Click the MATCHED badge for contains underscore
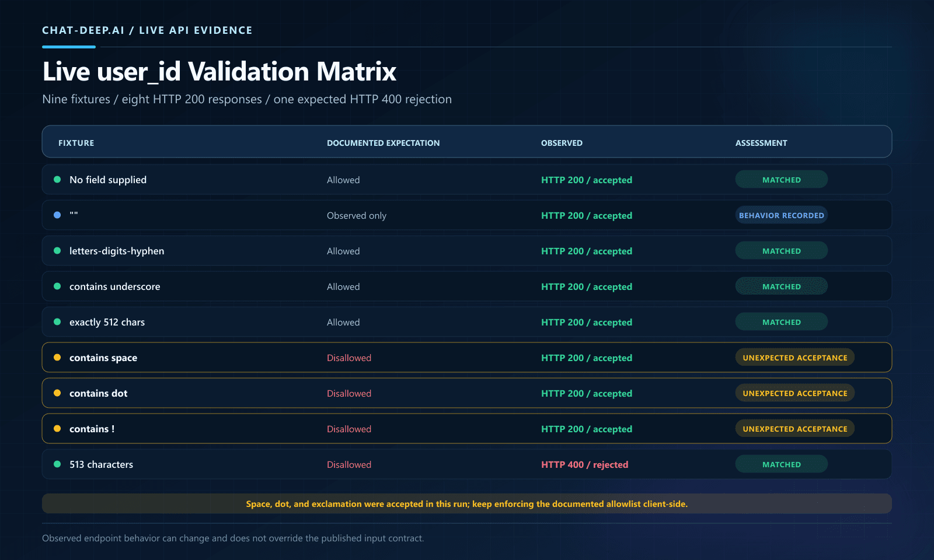The height and width of the screenshot is (560, 934). pyautogui.click(x=782, y=286)
